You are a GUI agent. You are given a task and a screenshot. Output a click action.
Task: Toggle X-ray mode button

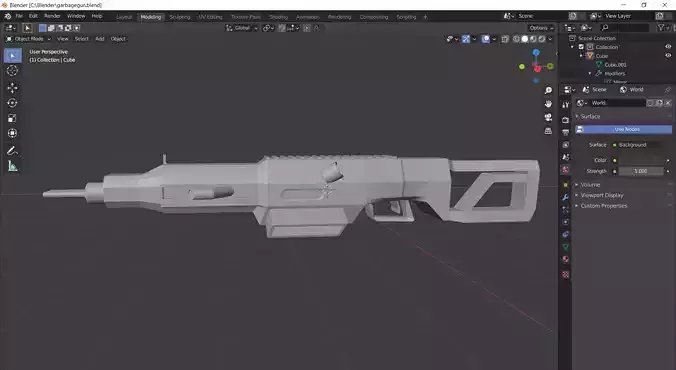pyautogui.click(x=505, y=39)
